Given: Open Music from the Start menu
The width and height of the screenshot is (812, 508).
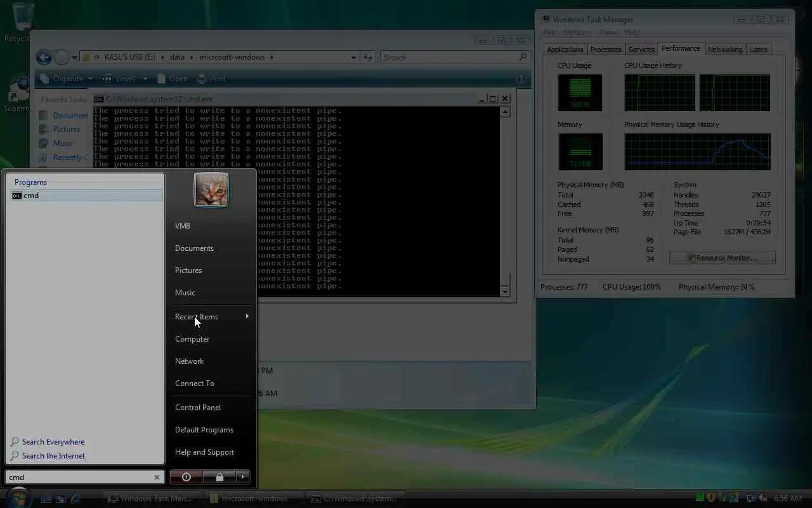Looking at the screenshot, I should coord(185,293).
